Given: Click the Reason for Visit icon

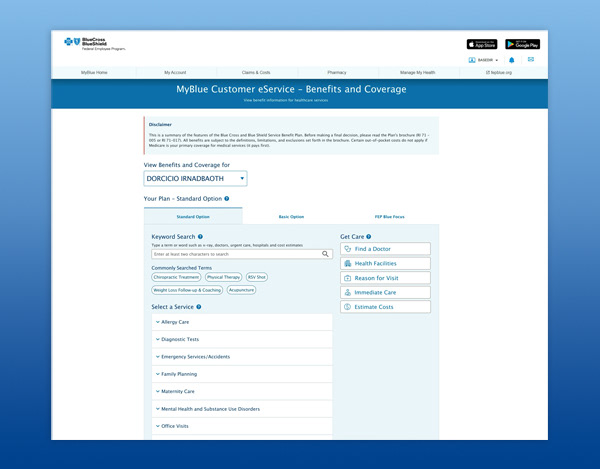Looking at the screenshot, I should (x=347, y=278).
